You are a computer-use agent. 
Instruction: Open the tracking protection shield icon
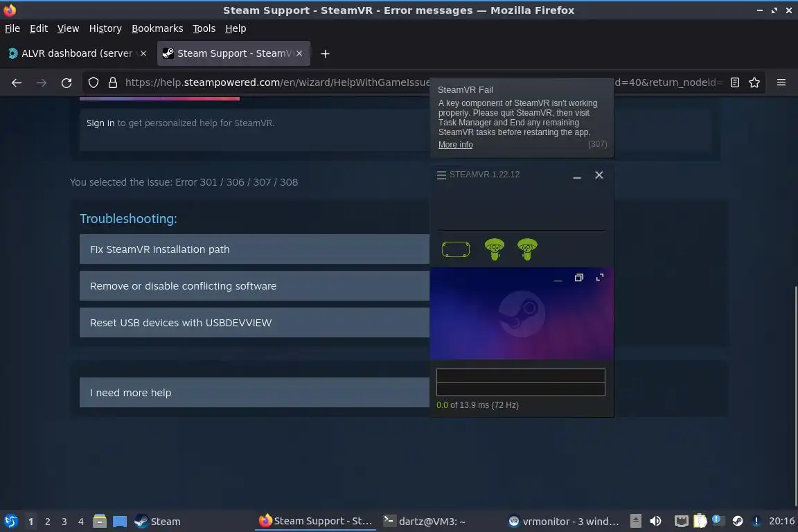94,82
